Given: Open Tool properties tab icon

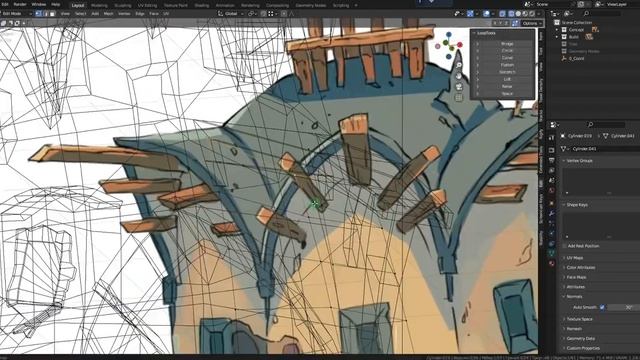Looking at the screenshot, I should click(x=551, y=138).
